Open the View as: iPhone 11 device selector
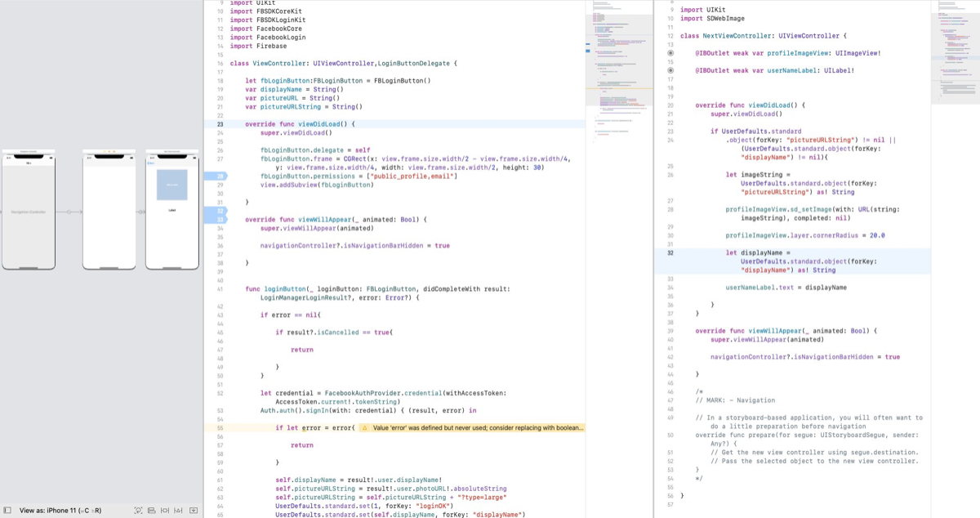The image size is (980, 518). pos(60,510)
